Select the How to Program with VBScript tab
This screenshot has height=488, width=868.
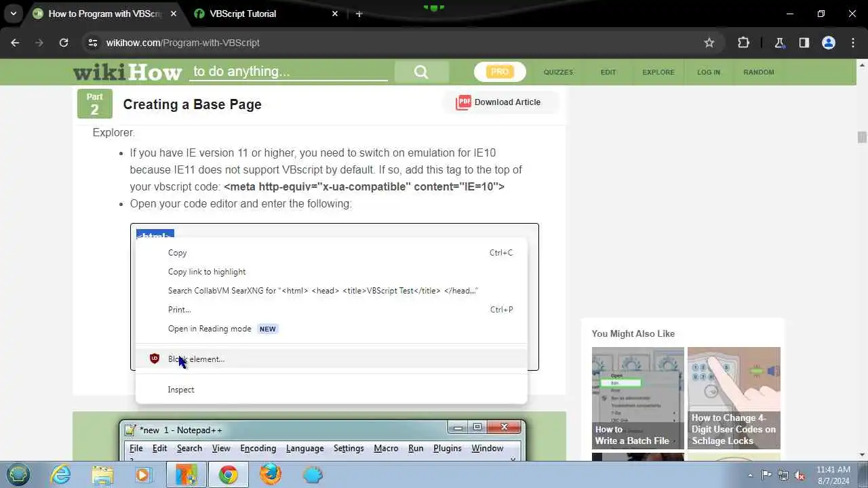[104, 14]
